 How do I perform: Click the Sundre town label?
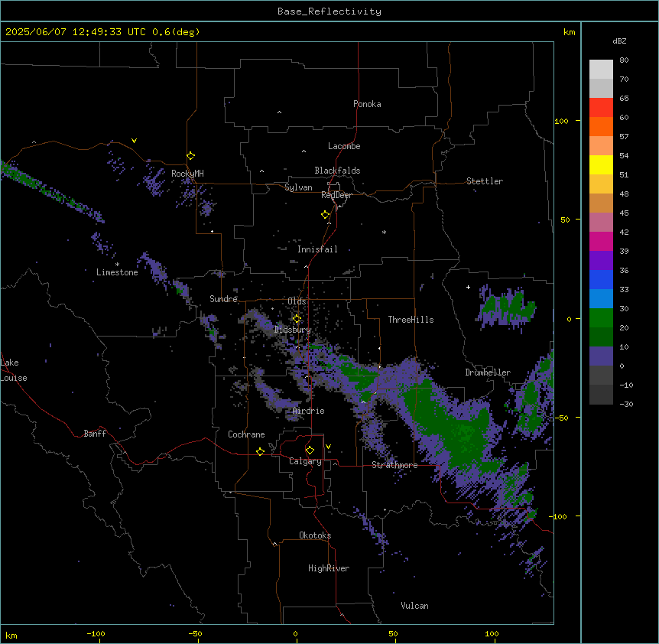tap(223, 299)
